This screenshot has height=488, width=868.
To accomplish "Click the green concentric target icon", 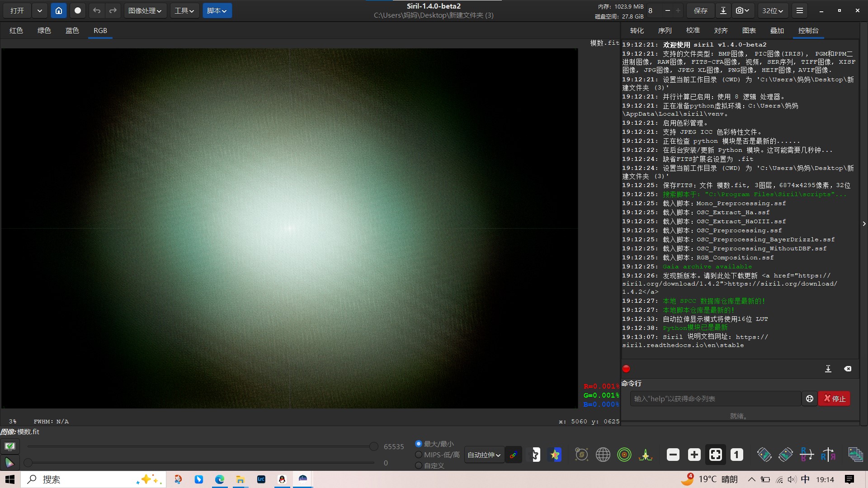I will [624, 455].
